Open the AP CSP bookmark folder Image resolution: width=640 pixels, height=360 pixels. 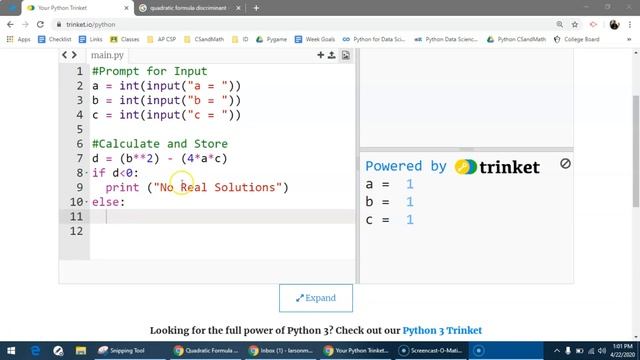161,39
